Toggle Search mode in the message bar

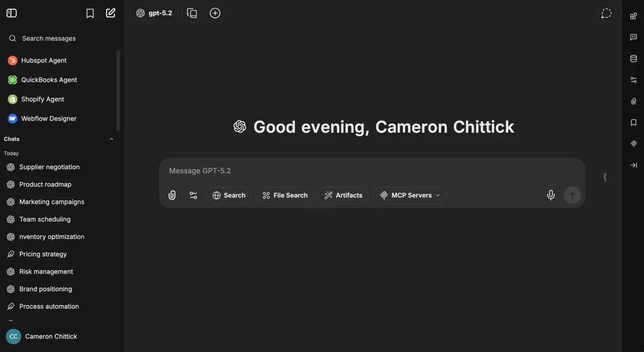coord(228,194)
